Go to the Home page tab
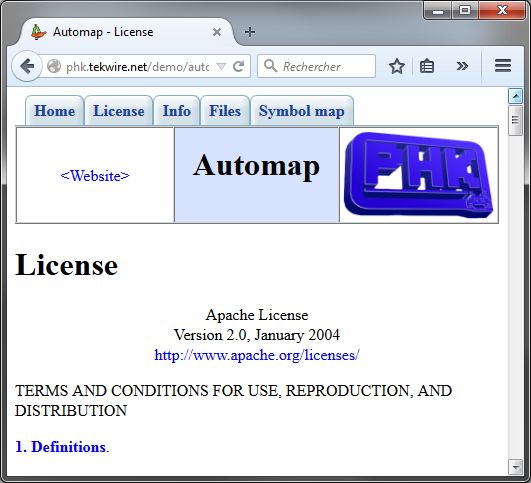The height and width of the screenshot is (483, 531). (x=55, y=111)
